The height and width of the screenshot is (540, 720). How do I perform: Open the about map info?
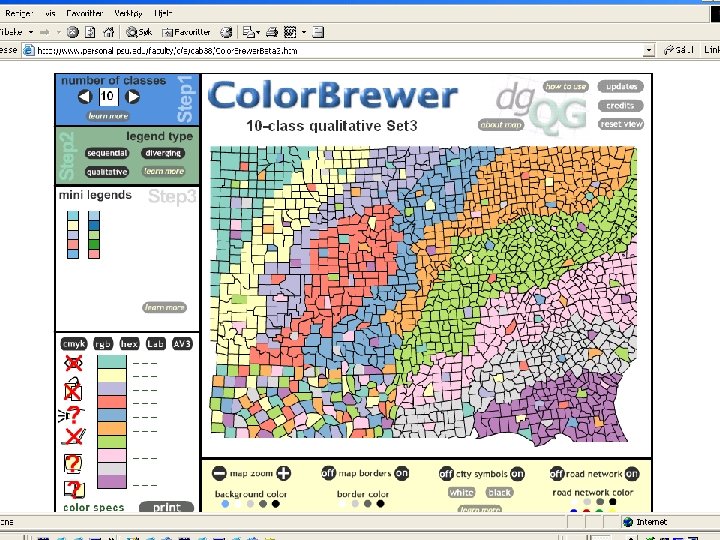pos(501,124)
